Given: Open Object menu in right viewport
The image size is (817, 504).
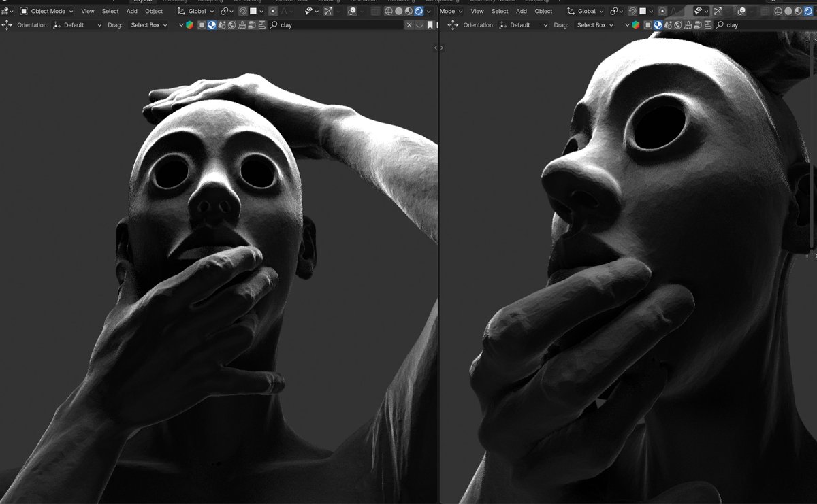Looking at the screenshot, I should pos(543,11).
